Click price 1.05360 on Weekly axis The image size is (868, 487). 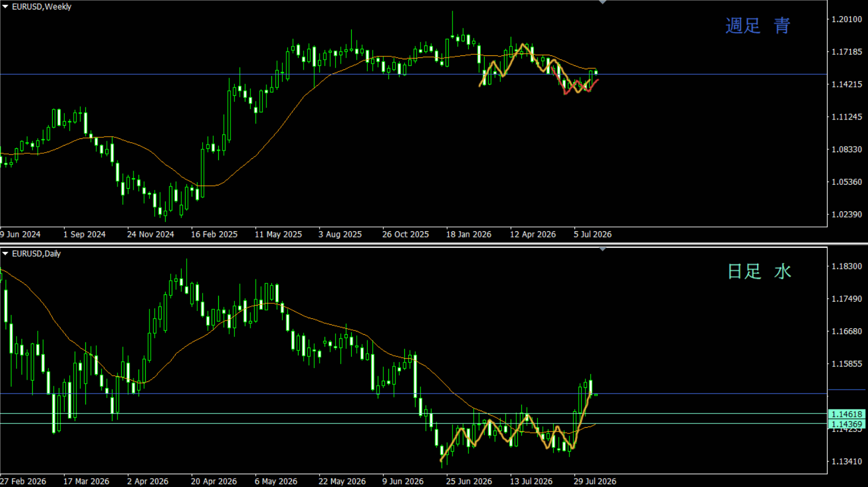pos(847,182)
